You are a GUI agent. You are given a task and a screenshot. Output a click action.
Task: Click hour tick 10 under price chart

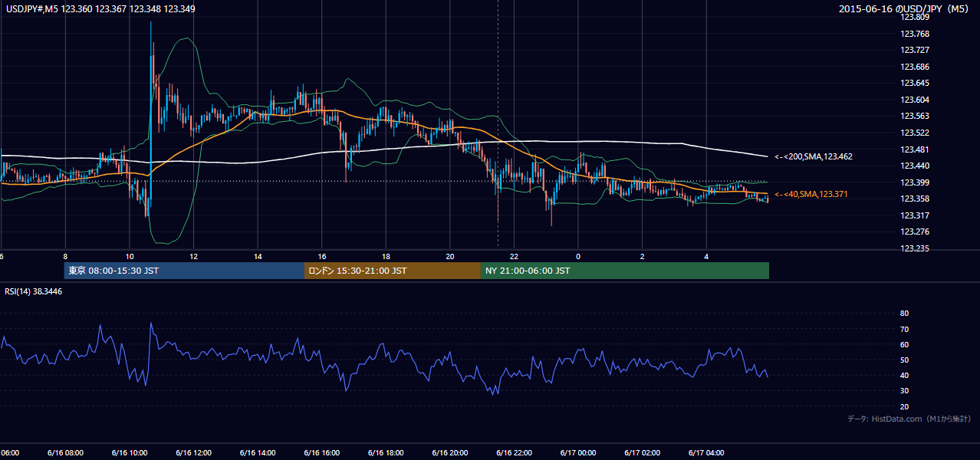(x=129, y=256)
